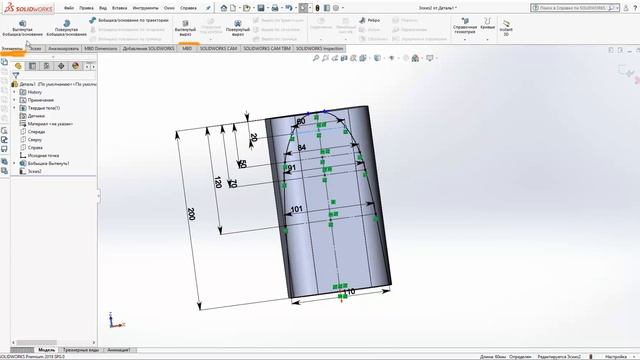Screen dimensions: 640x360
Task: Click the Save icon
Action: click(261, 8)
